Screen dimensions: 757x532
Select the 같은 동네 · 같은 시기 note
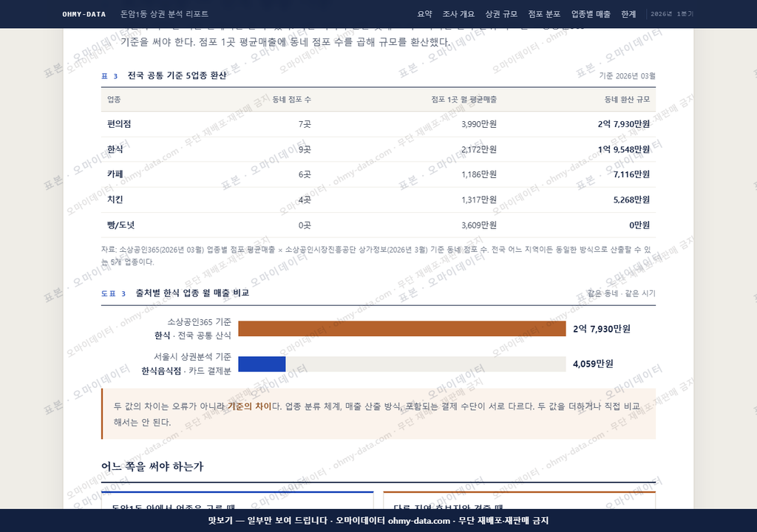click(x=621, y=293)
